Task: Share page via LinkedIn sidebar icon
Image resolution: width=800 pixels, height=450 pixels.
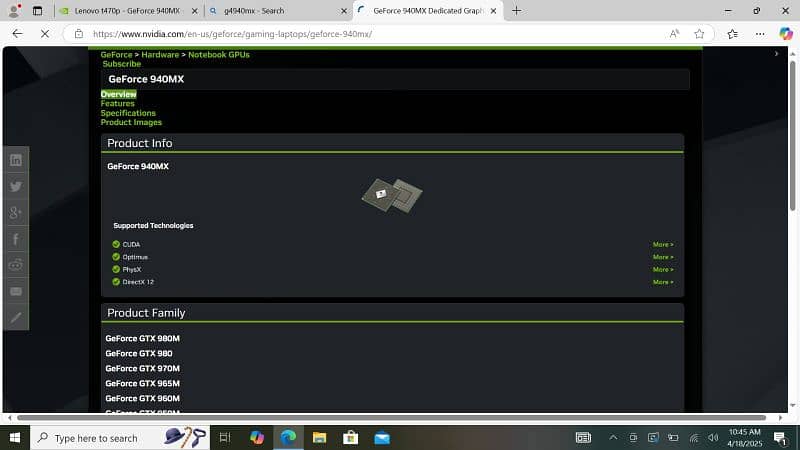Action: pos(16,160)
